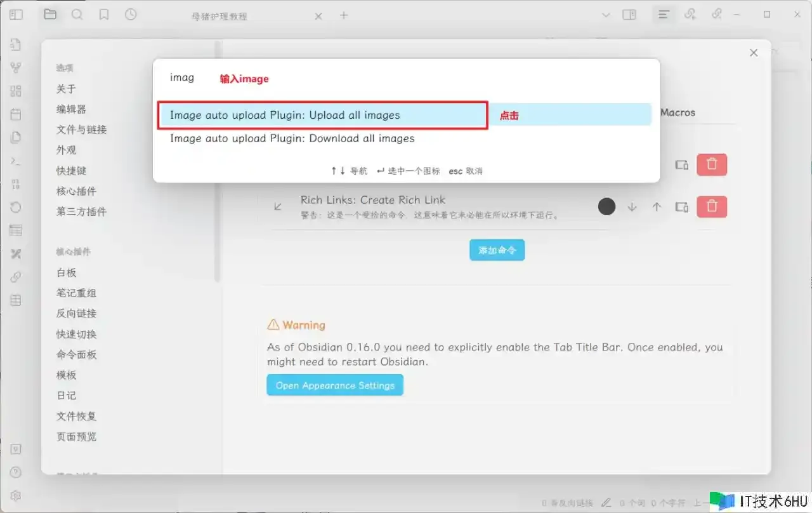Switch to the Macros tab
The height and width of the screenshot is (513, 812).
coord(678,112)
